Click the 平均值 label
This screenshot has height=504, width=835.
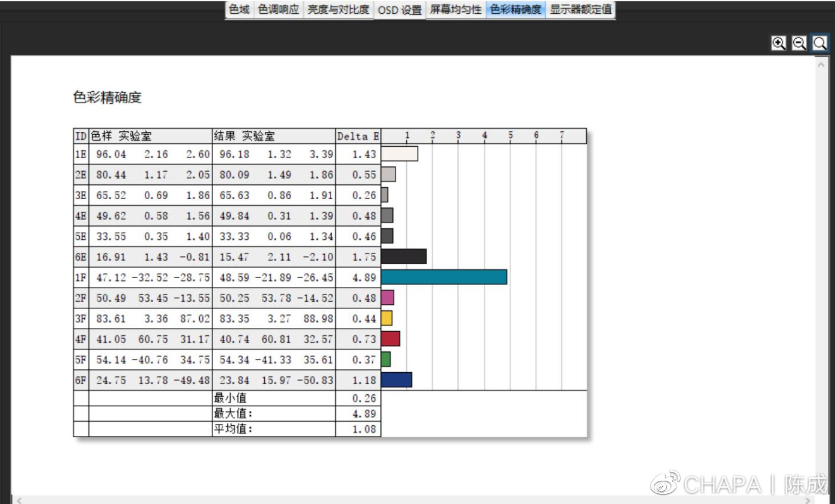click(x=233, y=429)
